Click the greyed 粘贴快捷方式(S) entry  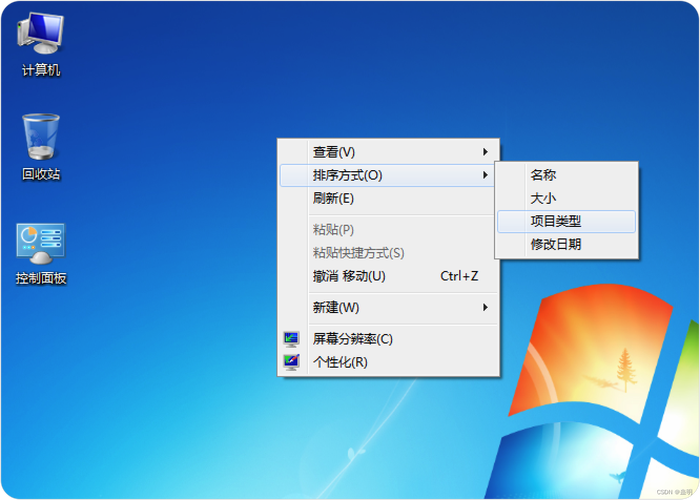tap(388, 253)
